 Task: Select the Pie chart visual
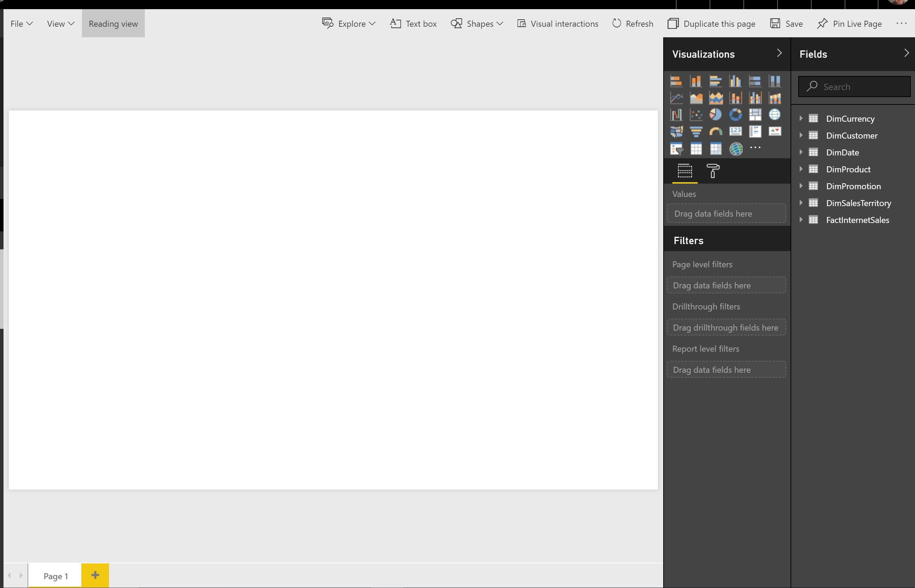[x=716, y=115]
